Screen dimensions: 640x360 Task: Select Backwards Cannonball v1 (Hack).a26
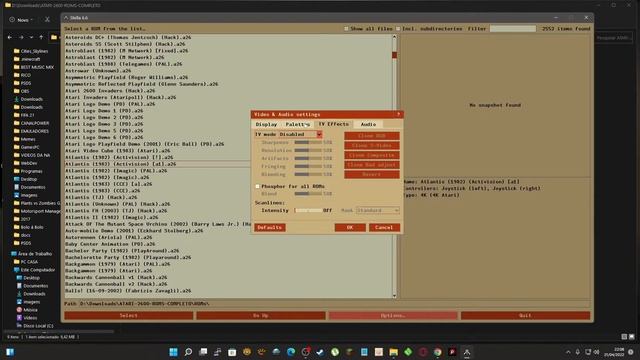coord(116,277)
